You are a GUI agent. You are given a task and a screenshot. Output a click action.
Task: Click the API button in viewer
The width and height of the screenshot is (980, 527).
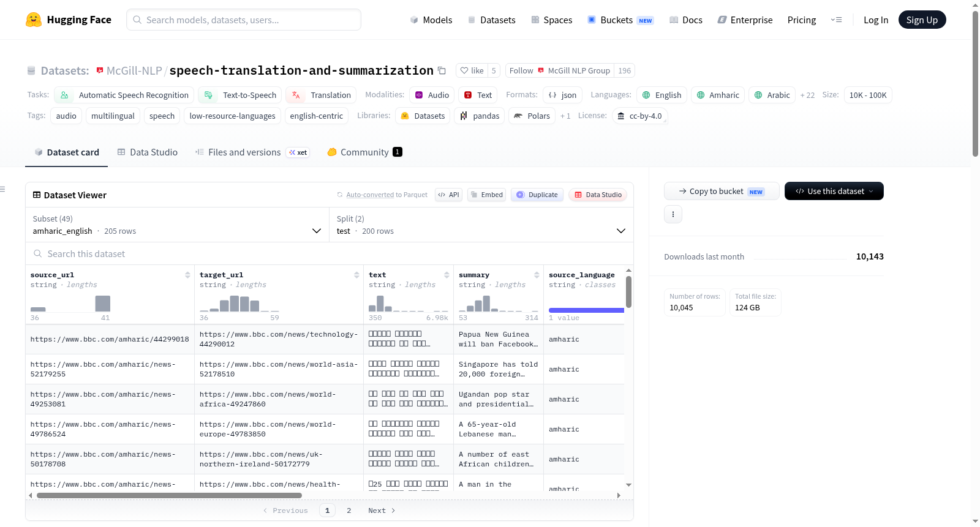448,195
